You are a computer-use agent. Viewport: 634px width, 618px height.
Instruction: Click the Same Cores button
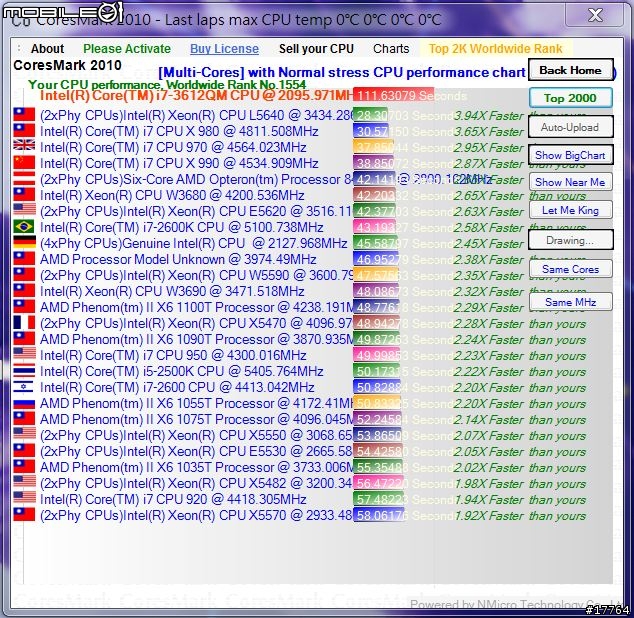(571, 269)
